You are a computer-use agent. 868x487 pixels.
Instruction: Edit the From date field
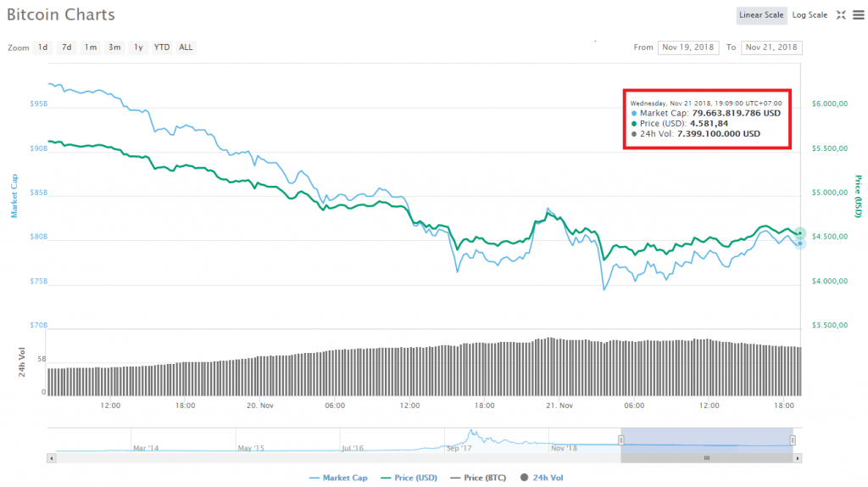coord(688,48)
